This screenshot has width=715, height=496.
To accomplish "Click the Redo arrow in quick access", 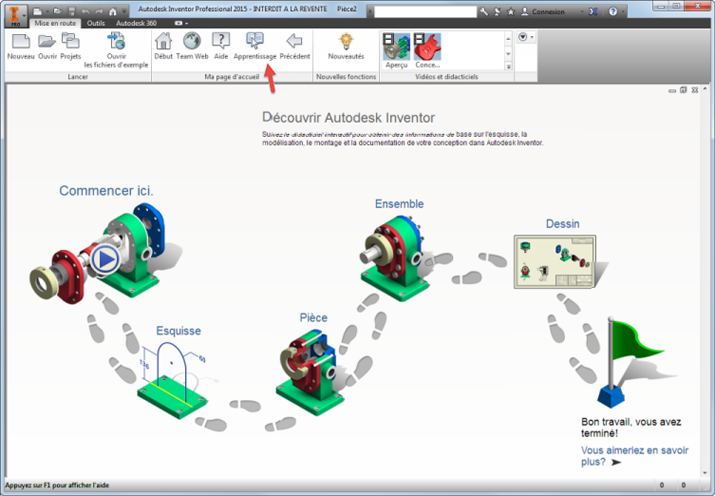I will (99, 11).
